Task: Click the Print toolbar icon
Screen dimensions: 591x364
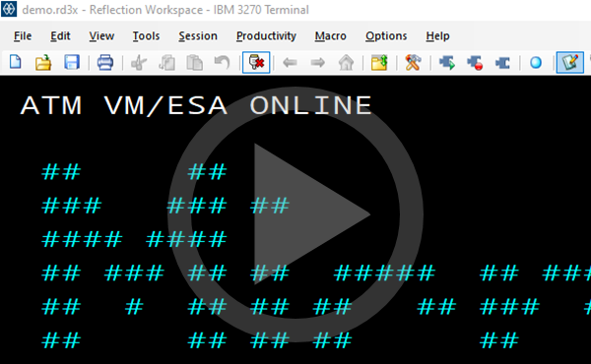Action: pyautogui.click(x=105, y=62)
